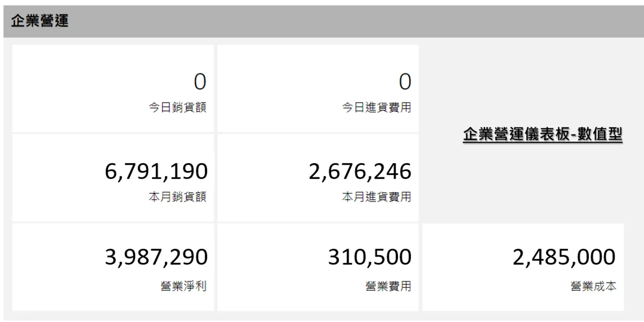
Task: Click the 2,485,000 operating cost figure
Action: point(564,257)
